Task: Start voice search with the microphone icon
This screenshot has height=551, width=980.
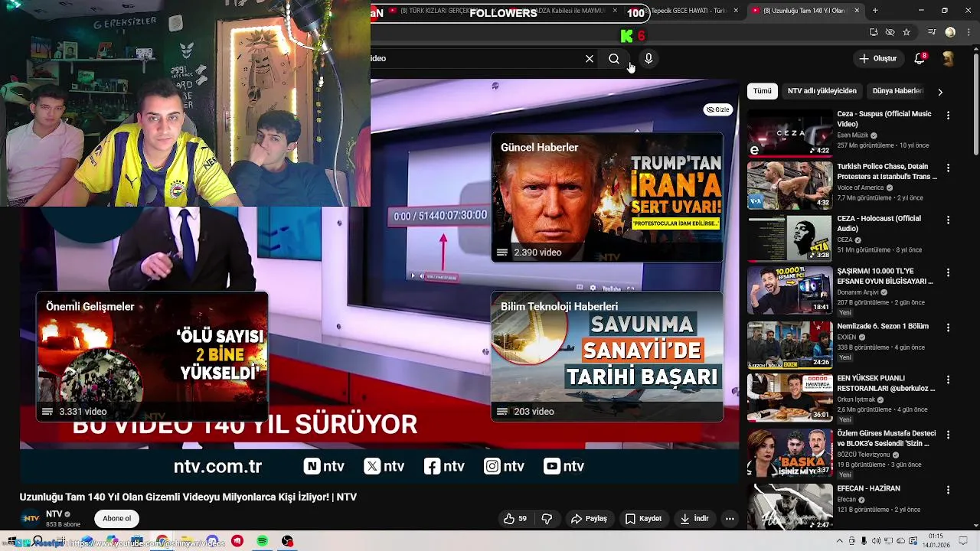Action: 648,58
